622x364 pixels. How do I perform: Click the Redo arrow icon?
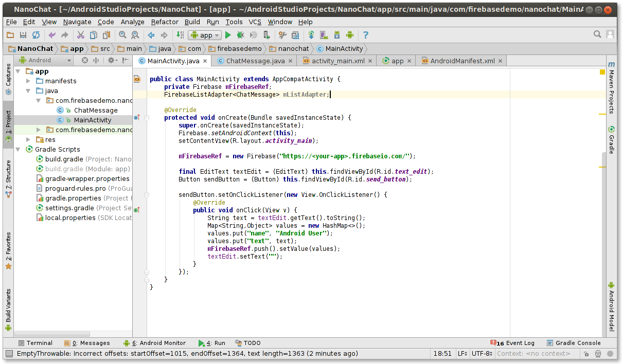65,35
